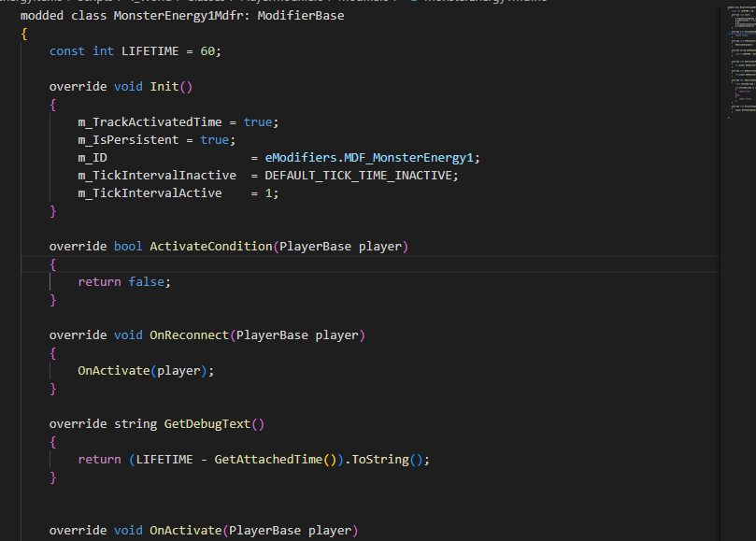The image size is (756, 541).
Task: Click the m_TickIntervalInactive variable
Action: click(x=157, y=176)
